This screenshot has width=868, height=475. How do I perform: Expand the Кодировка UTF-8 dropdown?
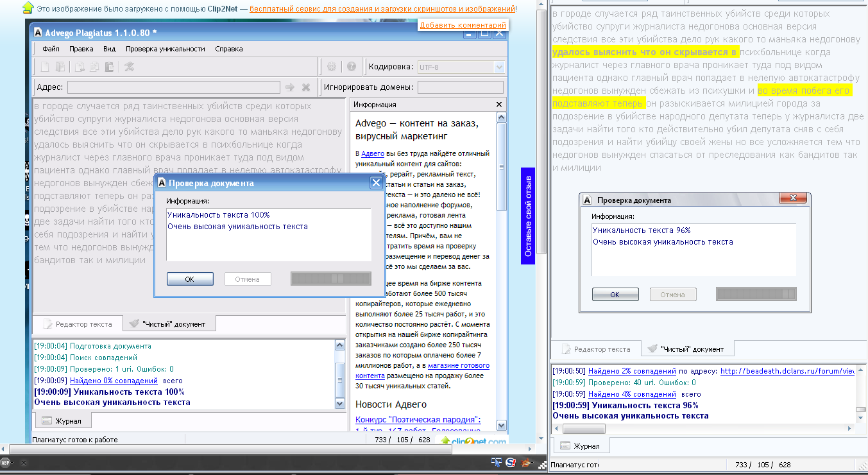point(499,67)
